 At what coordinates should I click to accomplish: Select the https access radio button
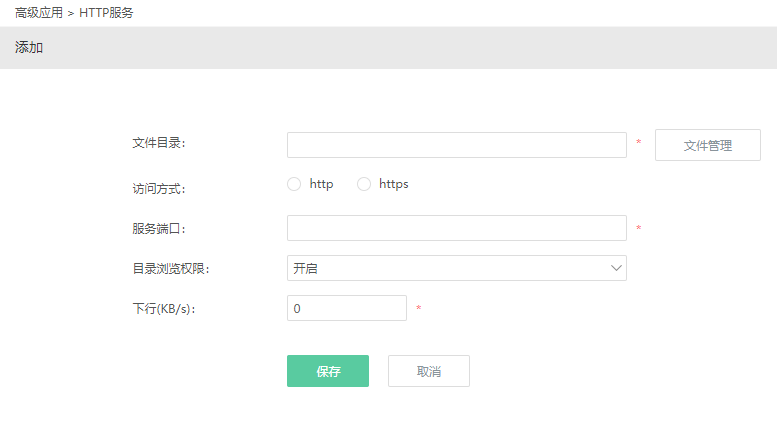click(364, 184)
